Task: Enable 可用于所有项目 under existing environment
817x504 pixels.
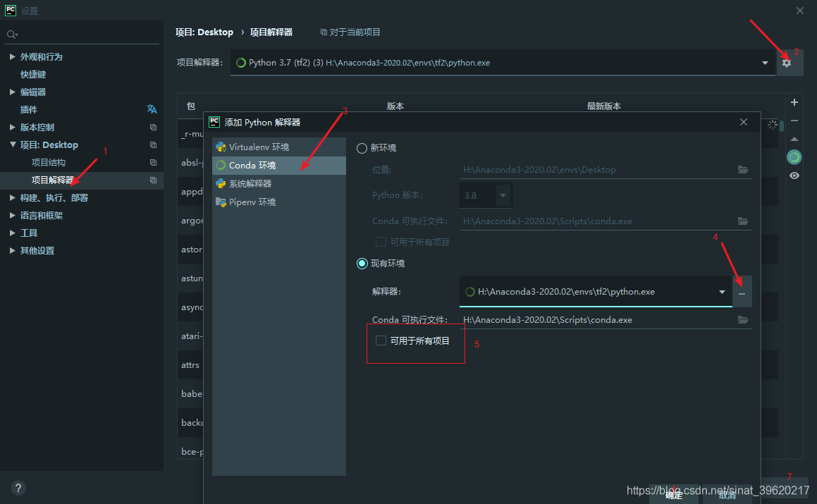Action: pos(381,340)
